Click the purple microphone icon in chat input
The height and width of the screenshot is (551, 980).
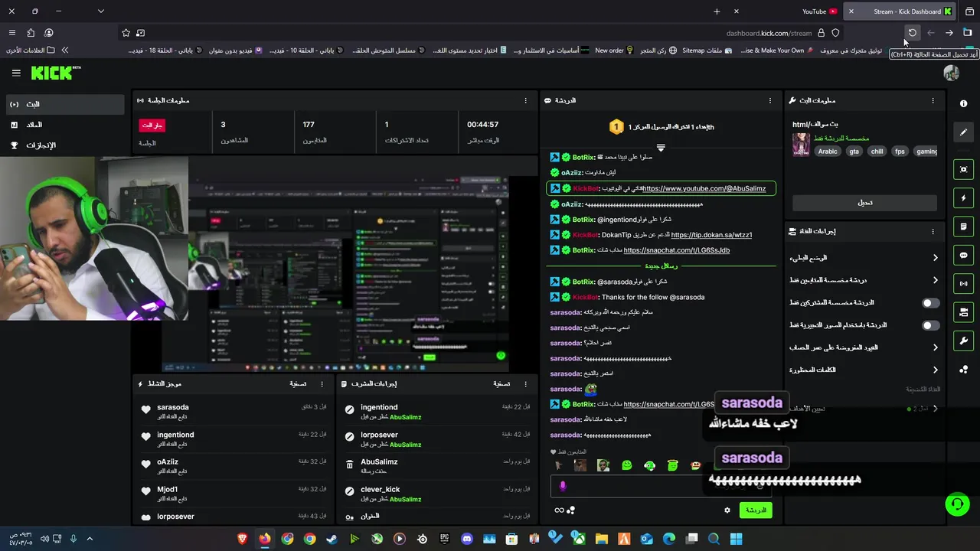click(563, 486)
